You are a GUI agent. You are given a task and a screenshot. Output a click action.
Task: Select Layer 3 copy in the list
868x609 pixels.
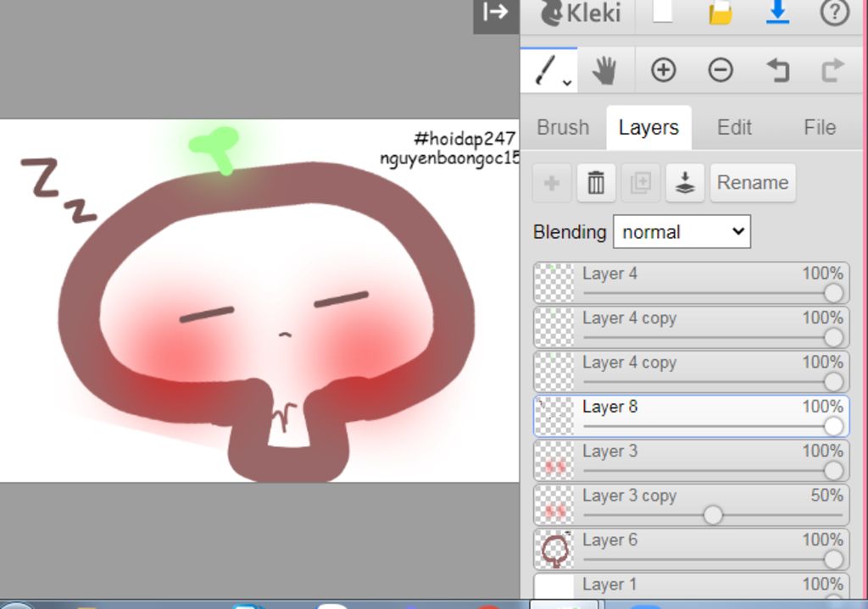point(691,505)
